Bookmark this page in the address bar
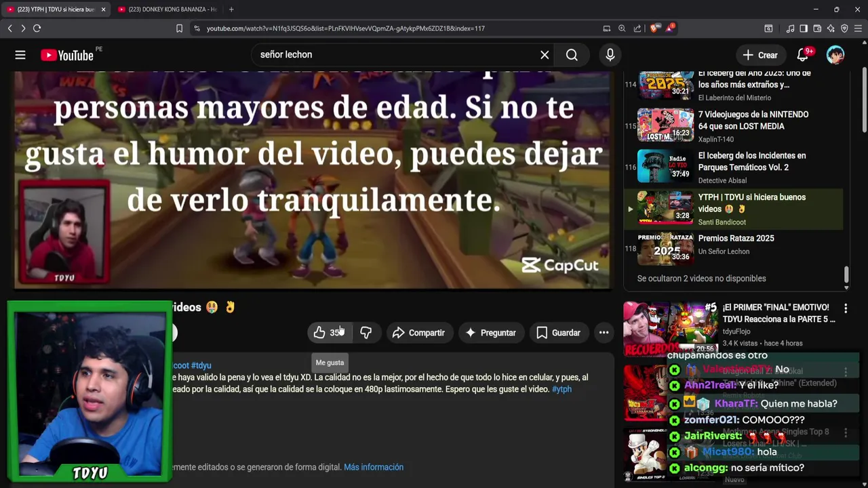This screenshot has width=868, height=488. pos(179,28)
